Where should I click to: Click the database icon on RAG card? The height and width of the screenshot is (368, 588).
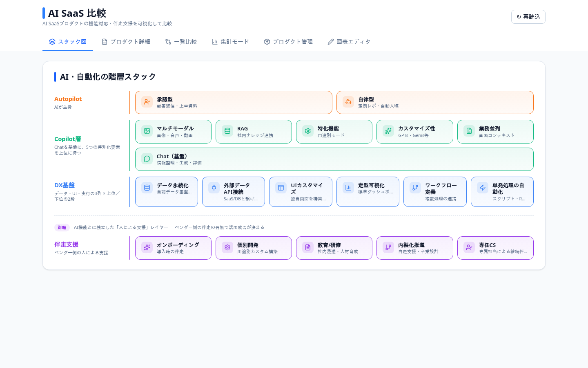pyautogui.click(x=227, y=131)
